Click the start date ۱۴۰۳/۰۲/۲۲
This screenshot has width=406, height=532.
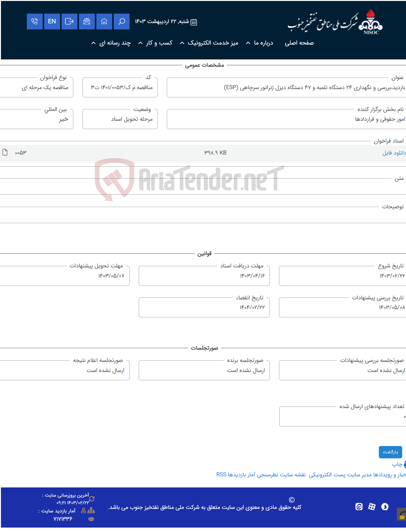(x=392, y=276)
